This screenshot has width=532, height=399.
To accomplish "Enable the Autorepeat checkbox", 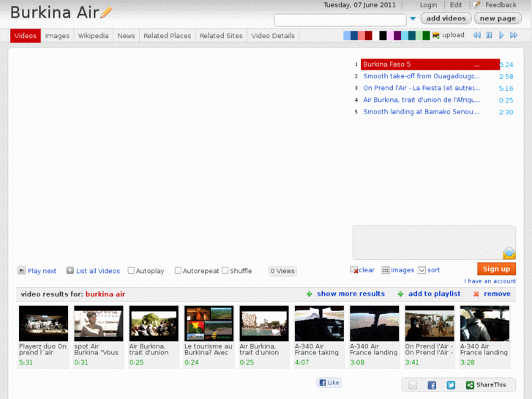I will coord(178,271).
